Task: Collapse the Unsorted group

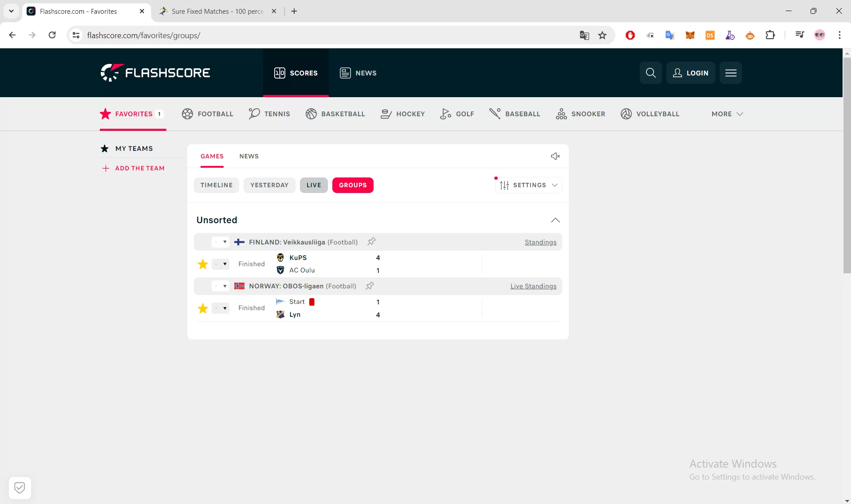Action: (x=555, y=220)
